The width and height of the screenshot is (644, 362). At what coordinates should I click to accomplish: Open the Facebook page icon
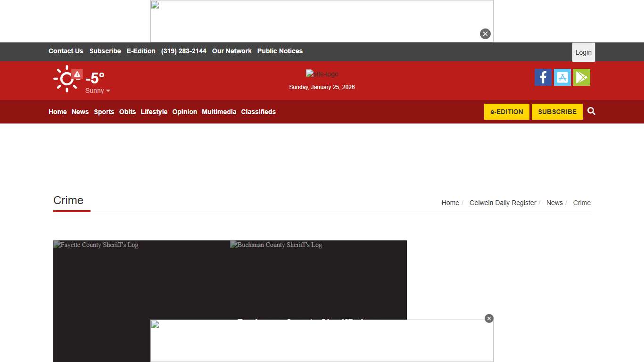[x=543, y=77]
